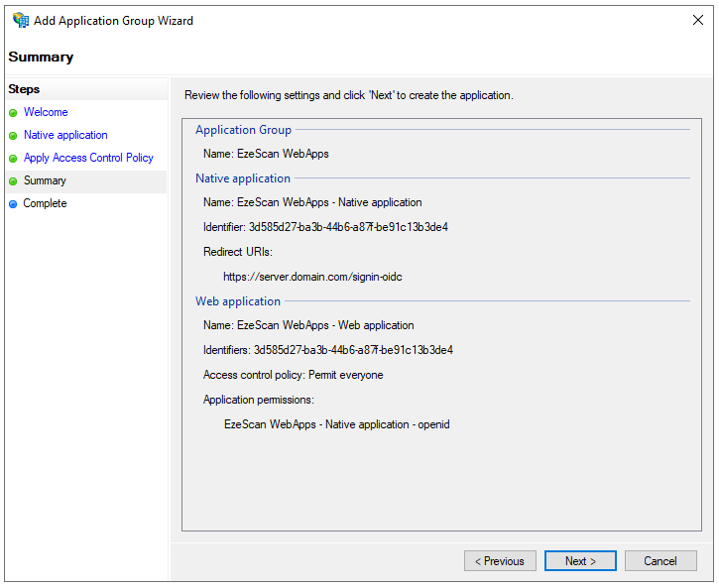The height and width of the screenshot is (588, 719).
Task: Jump to the Apply Access Control Policy step
Action: [88, 159]
